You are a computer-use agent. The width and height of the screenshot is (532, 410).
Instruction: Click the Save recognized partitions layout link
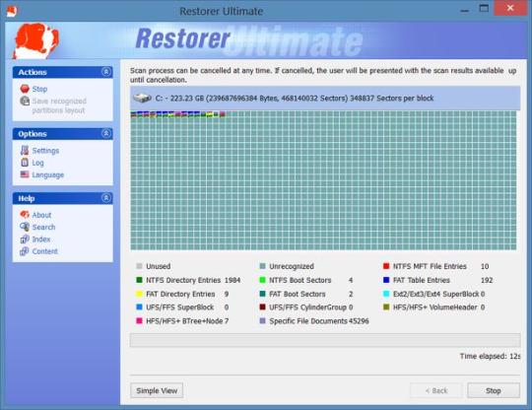coord(59,105)
